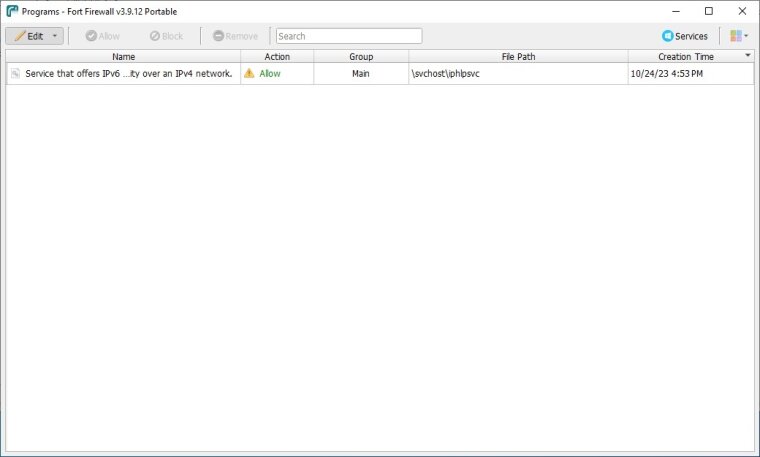The image size is (760, 457).
Task: Open the Edit dropdown arrow
Action: coord(55,36)
